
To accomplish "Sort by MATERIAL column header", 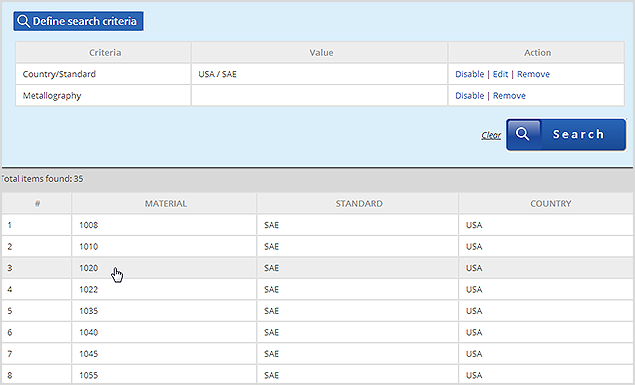I will pyautogui.click(x=164, y=203).
